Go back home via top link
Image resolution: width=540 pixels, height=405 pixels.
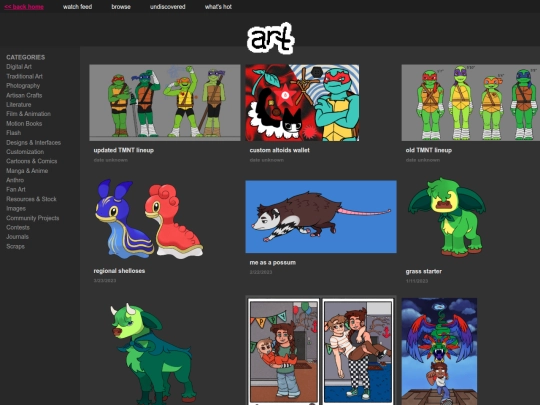[24, 7]
